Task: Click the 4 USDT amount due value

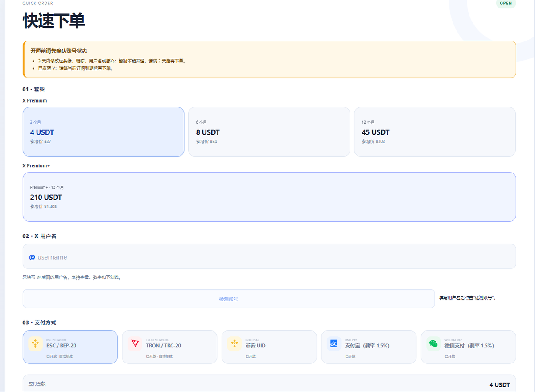Action: [500, 384]
